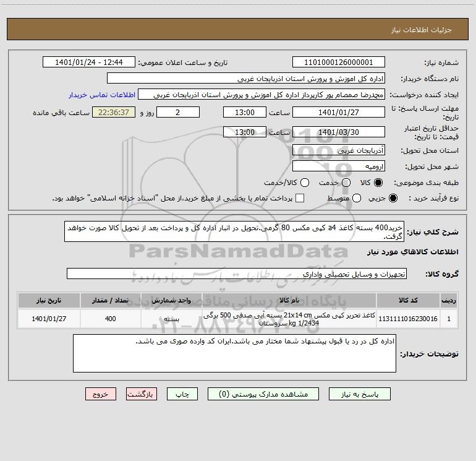Click the واحد شمارش column header
Image resolution: width=476 pixels, height=461 pixels.
coord(171,300)
